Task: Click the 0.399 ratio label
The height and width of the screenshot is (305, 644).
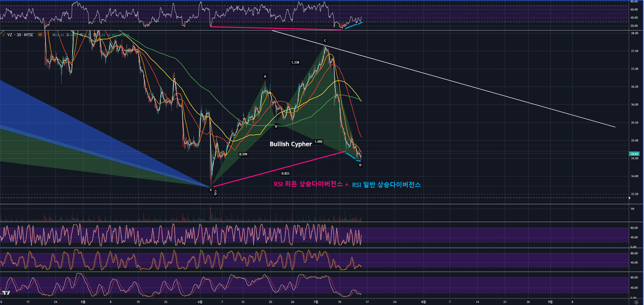Action: (x=243, y=154)
